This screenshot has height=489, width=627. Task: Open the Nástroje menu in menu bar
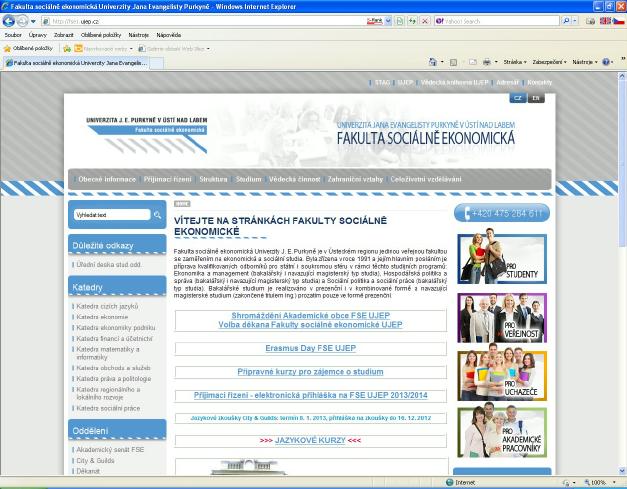[x=139, y=35]
